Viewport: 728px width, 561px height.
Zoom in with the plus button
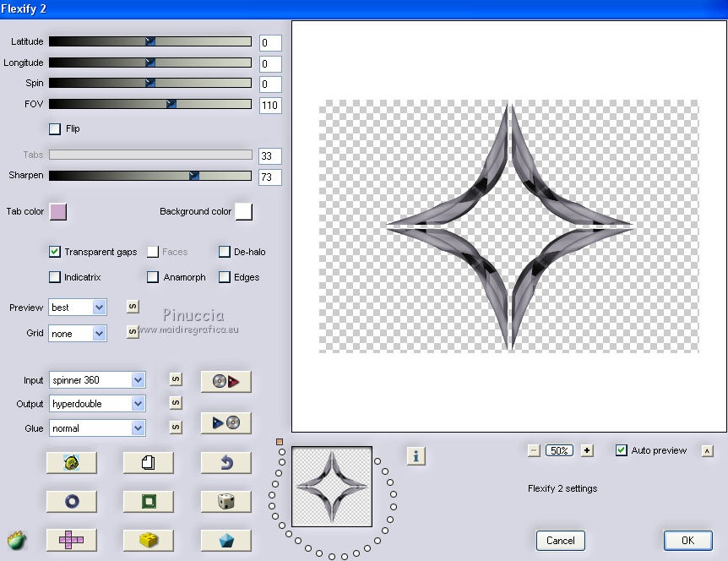[x=587, y=450]
